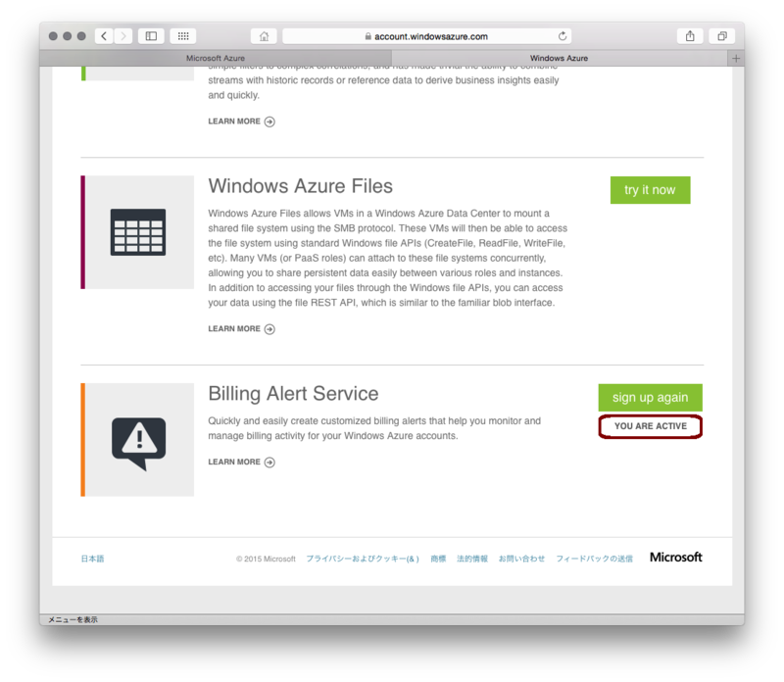This screenshot has height=682, width=784.
Task: Open the Top Sites grid icon
Action: pyautogui.click(x=183, y=36)
